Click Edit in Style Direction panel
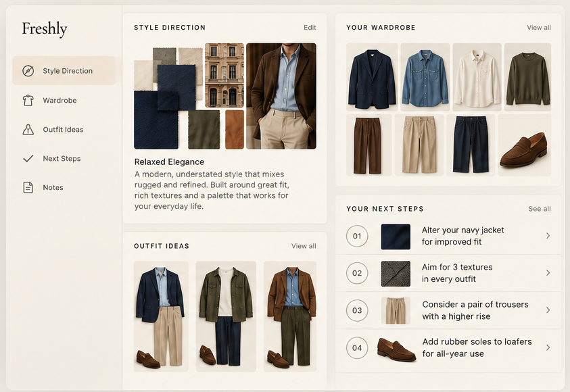570x392 pixels. 310,28
